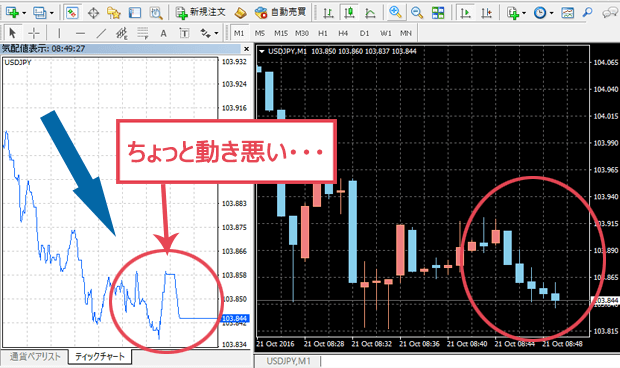Select the USDJPY,M1 chart tab at bottom

(288, 361)
